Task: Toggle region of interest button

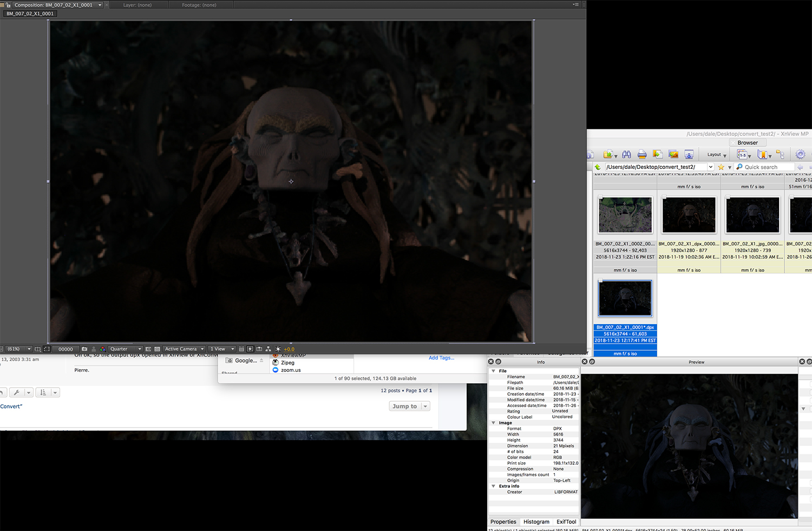Action: (x=148, y=349)
